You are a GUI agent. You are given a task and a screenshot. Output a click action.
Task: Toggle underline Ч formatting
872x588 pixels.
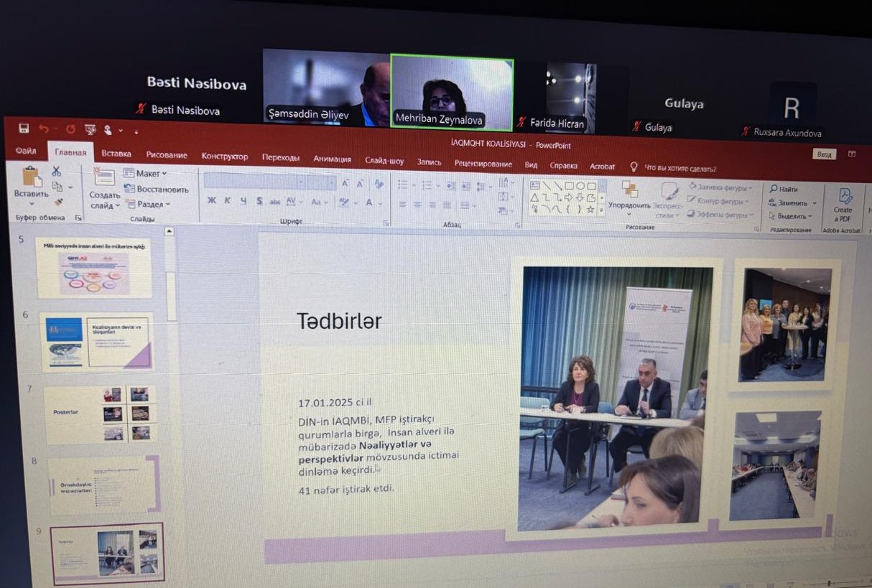click(243, 201)
